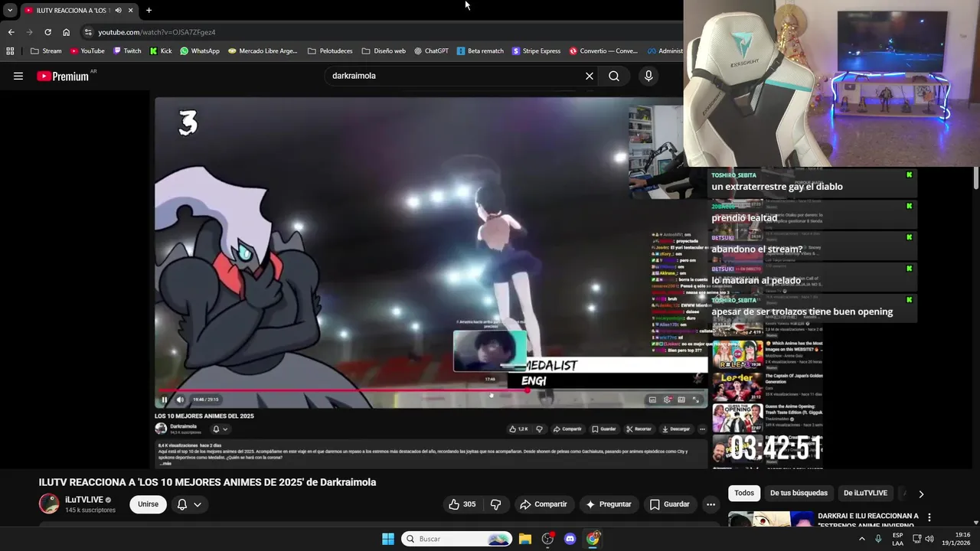Open the Convertio bookmark
The height and width of the screenshot is (551, 980).
[x=603, y=51]
